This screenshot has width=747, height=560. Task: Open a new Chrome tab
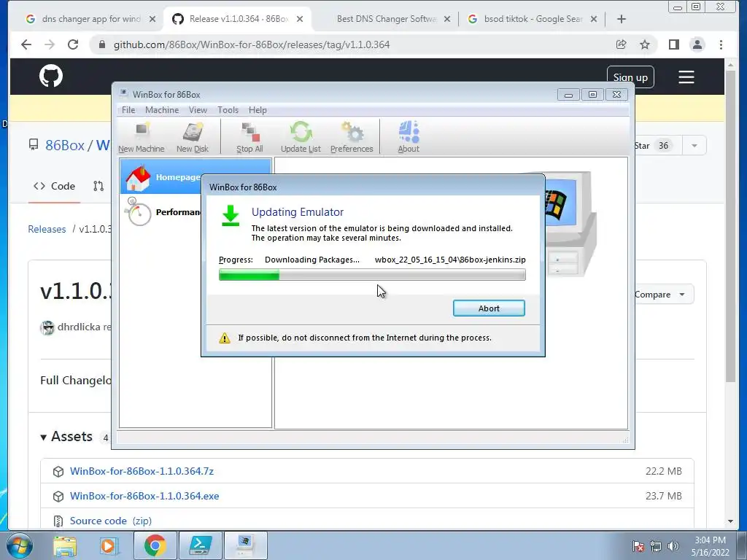622,19
